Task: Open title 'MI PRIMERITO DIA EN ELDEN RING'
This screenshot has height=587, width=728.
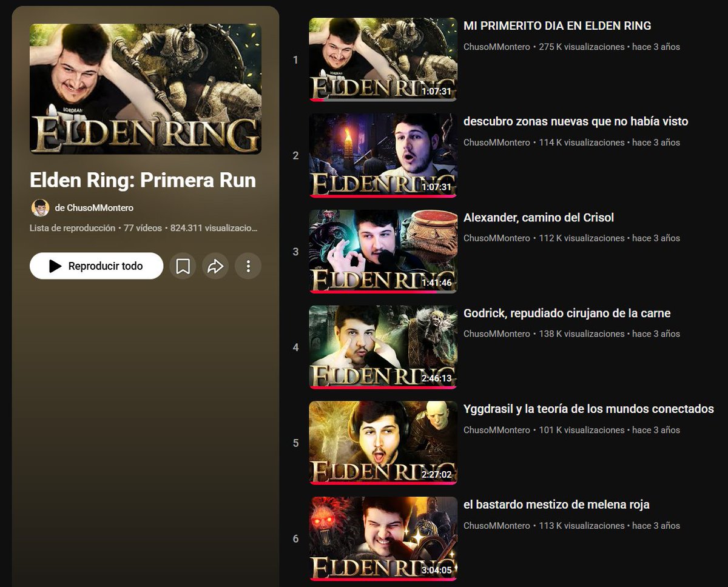Action: point(557,26)
